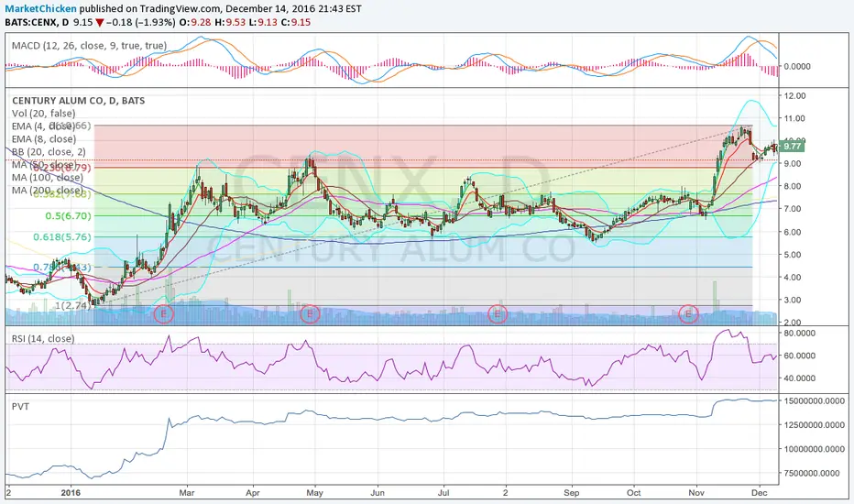The image size is (854, 504).
Task: Click the TradingView.com text in header
Action: (179, 9)
